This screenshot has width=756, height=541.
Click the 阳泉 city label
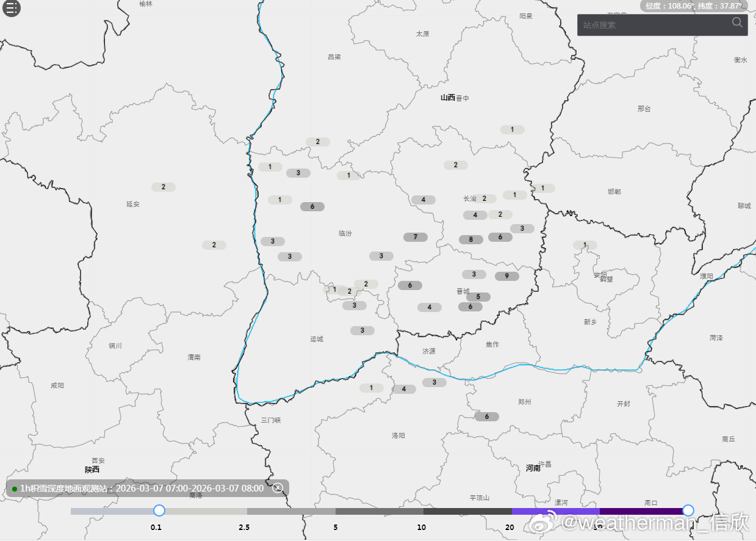(x=526, y=16)
